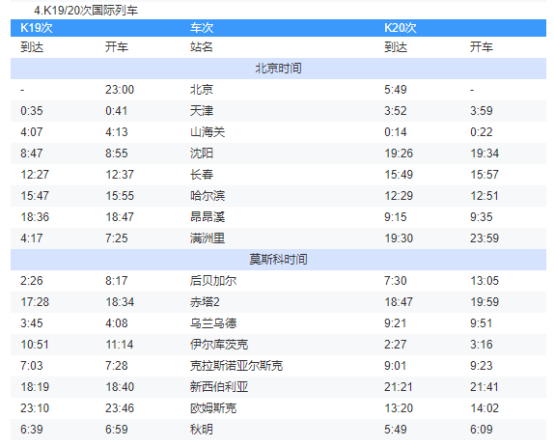Select station name 乌兰乌德
This screenshot has height=443, width=554.
tap(213, 323)
